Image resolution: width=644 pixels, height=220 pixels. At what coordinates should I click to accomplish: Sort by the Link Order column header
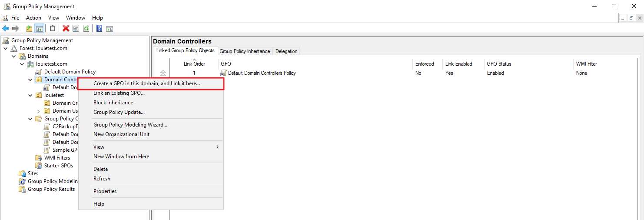194,64
